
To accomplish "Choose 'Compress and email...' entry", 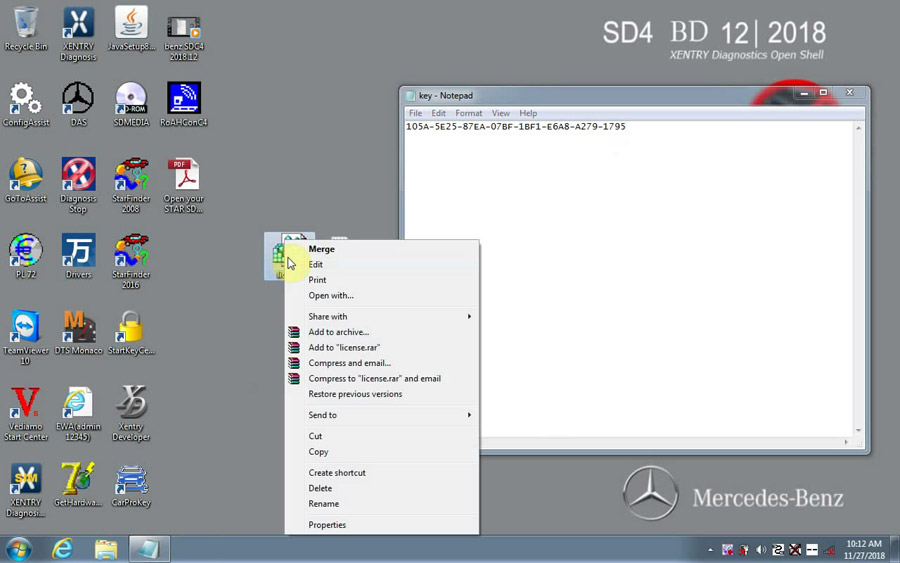I will [382, 363].
